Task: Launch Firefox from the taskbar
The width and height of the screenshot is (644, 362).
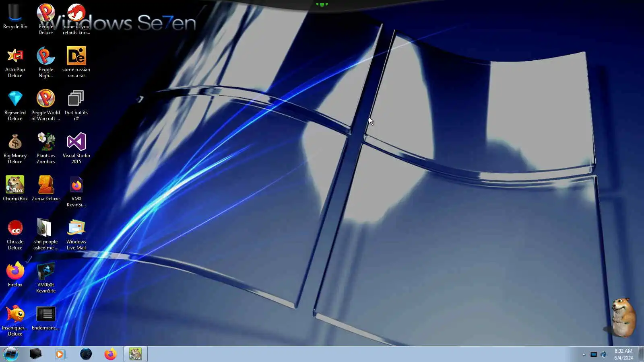Action: pyautogui.click(x=110, y=354)
